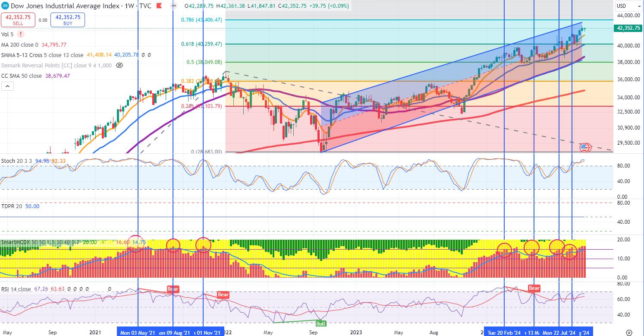The width and height of the screenshot is (644, 336).
Task: Click the 36,000.00 price axis label
Action: point(628,79)
